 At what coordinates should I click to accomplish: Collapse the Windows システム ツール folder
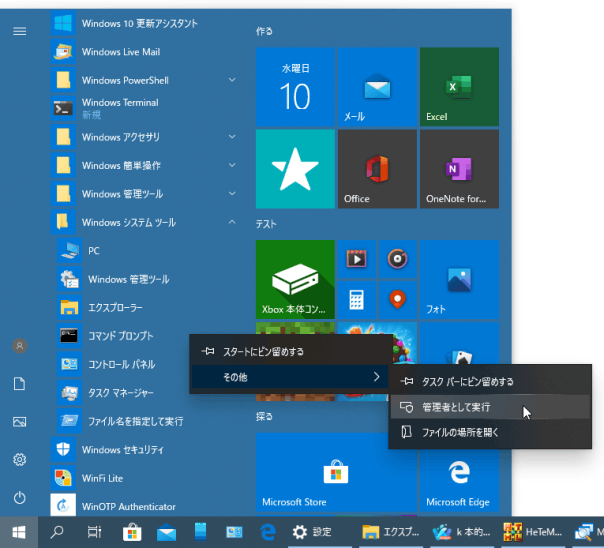coord(232,222)
